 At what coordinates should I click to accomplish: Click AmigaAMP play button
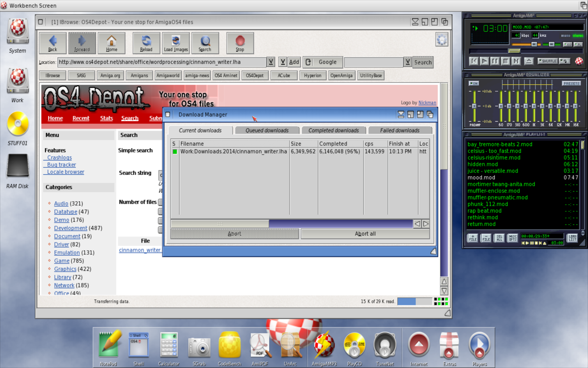(484, 61)
